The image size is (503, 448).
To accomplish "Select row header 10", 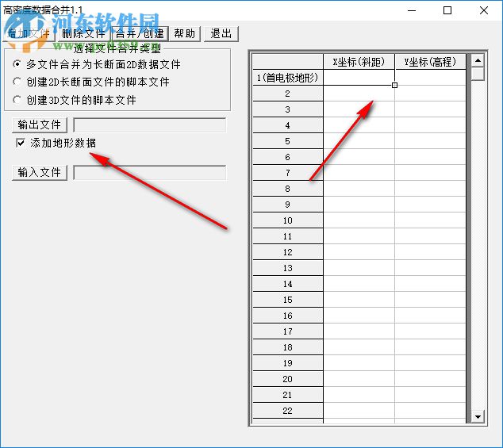I will pos(288,220).
